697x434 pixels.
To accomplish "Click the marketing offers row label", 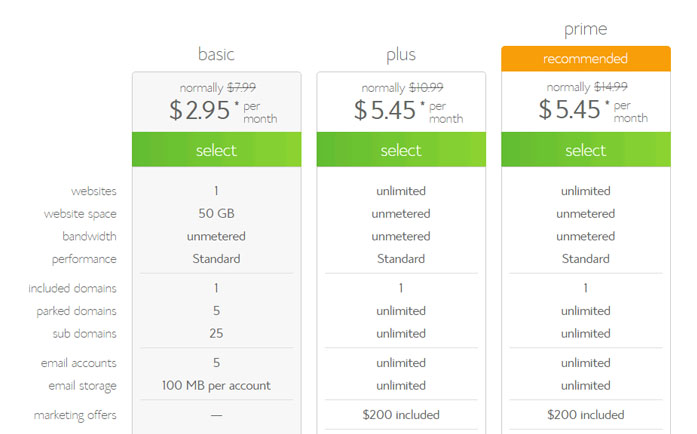I will (75, 415).
